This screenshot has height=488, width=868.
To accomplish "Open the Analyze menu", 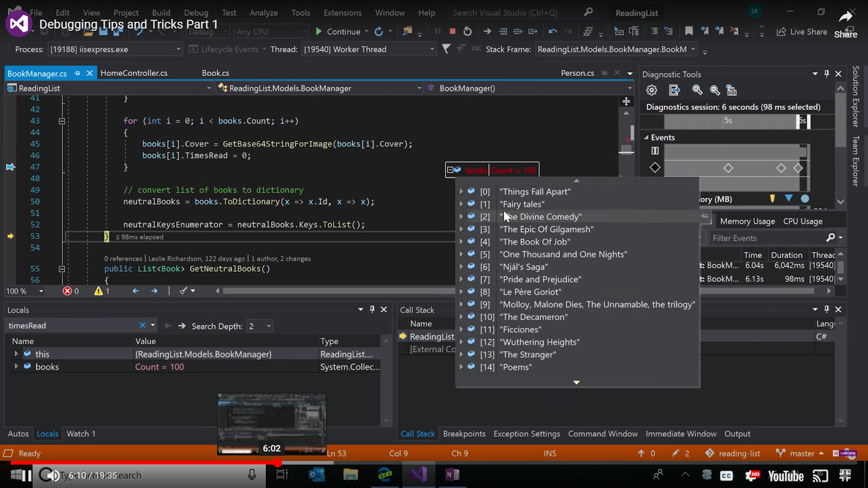I will point(264,12).
